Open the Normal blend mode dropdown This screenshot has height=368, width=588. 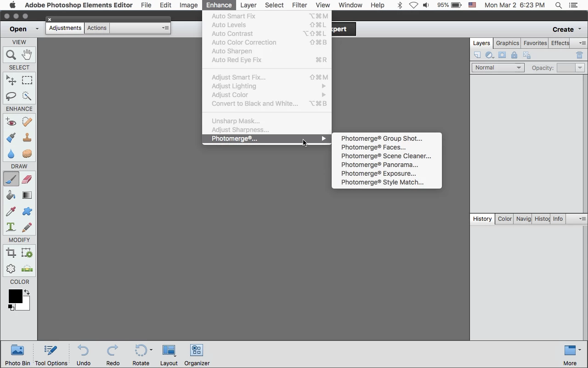pos(498,68)
